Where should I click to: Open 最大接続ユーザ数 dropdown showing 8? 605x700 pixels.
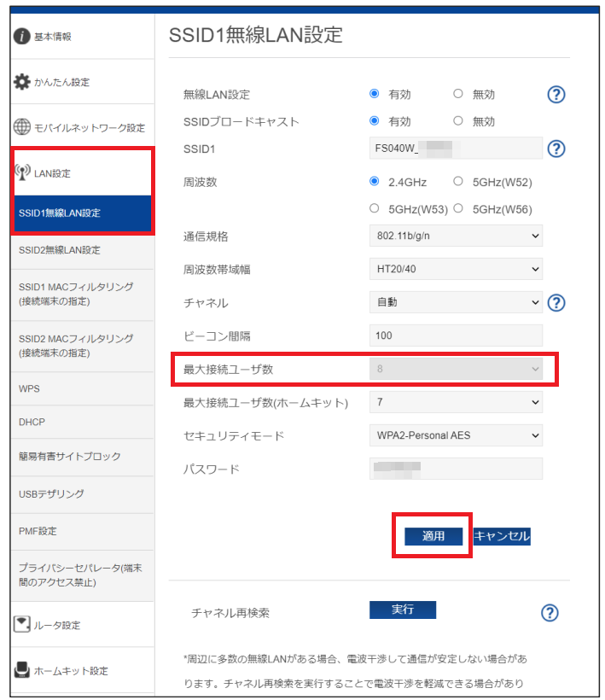(x=456, y=369)
